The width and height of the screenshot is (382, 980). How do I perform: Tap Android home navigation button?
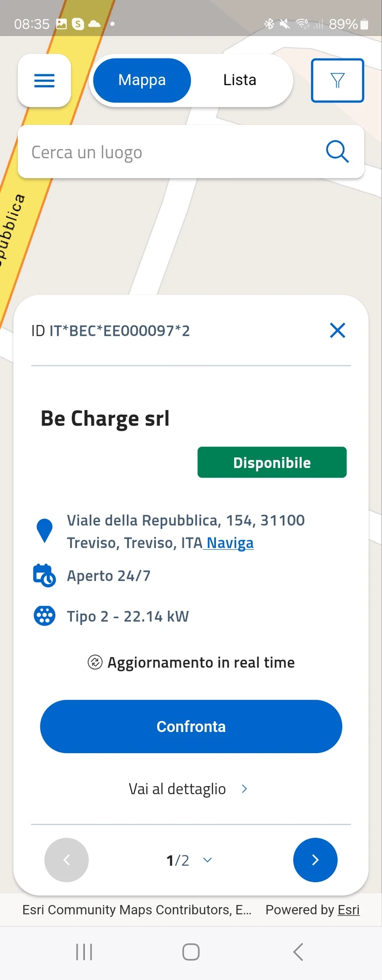click(191, 952)
